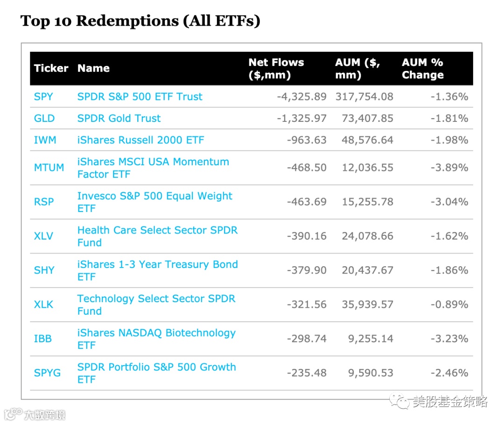504x424 pixels.
Task: Click the SPY ticker link
Action: [43, 97]
